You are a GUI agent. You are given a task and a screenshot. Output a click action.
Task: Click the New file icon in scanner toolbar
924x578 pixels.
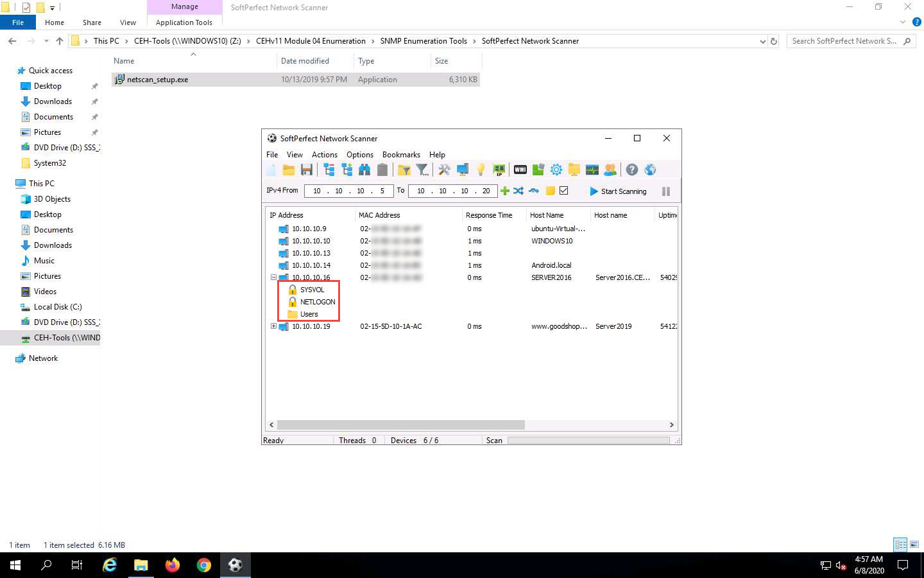[x=271, y=170]
